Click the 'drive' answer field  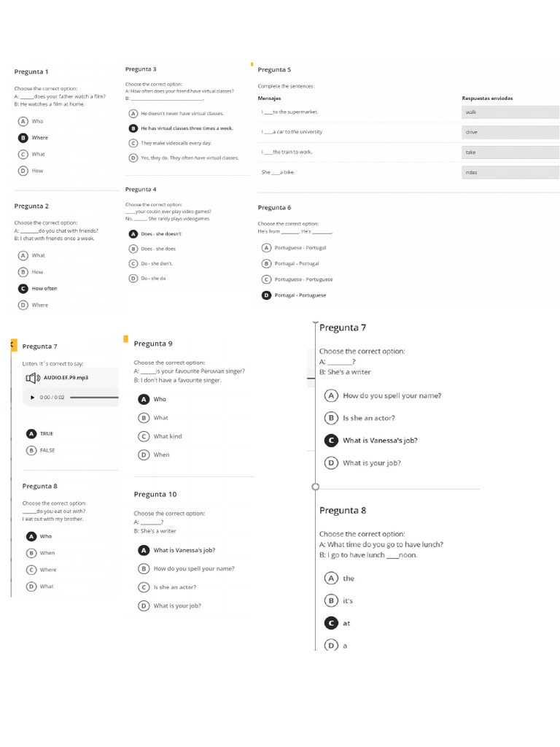click(510, 133)
